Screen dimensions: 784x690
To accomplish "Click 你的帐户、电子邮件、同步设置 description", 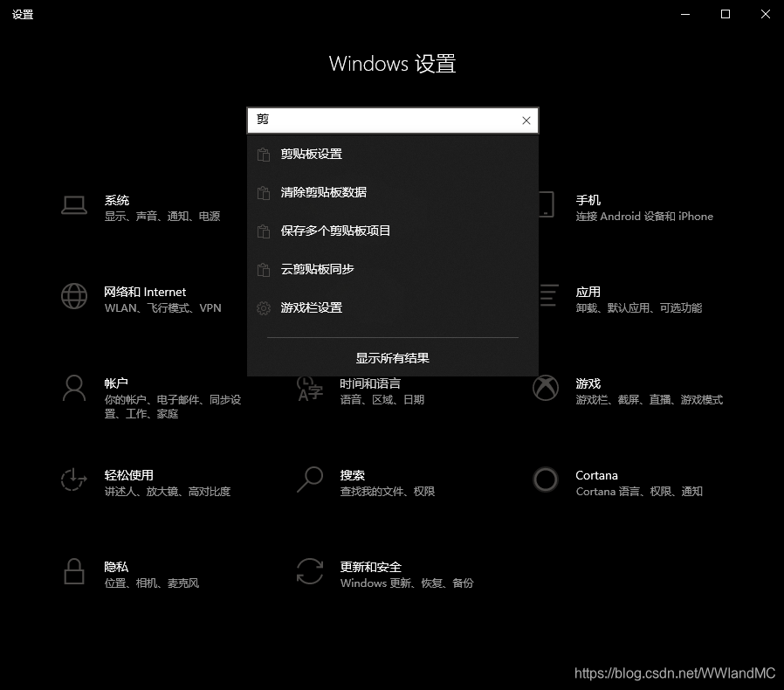I will click(x=173, y=407).
